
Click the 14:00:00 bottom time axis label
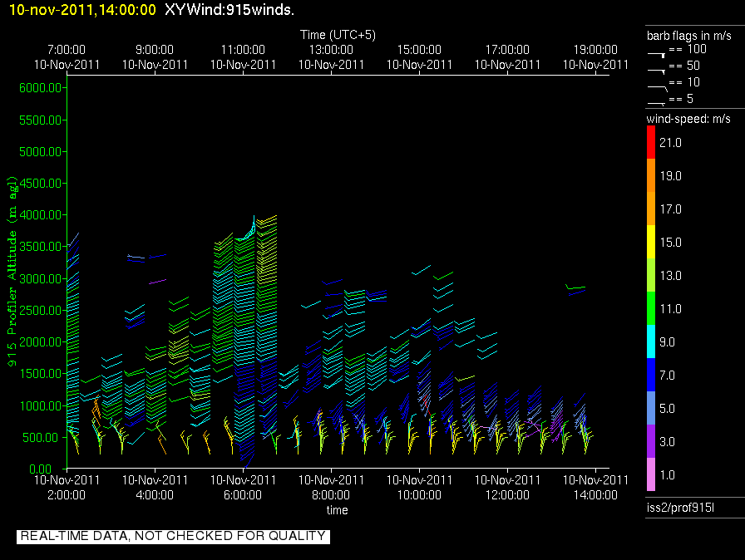click(x=595, y=495)
